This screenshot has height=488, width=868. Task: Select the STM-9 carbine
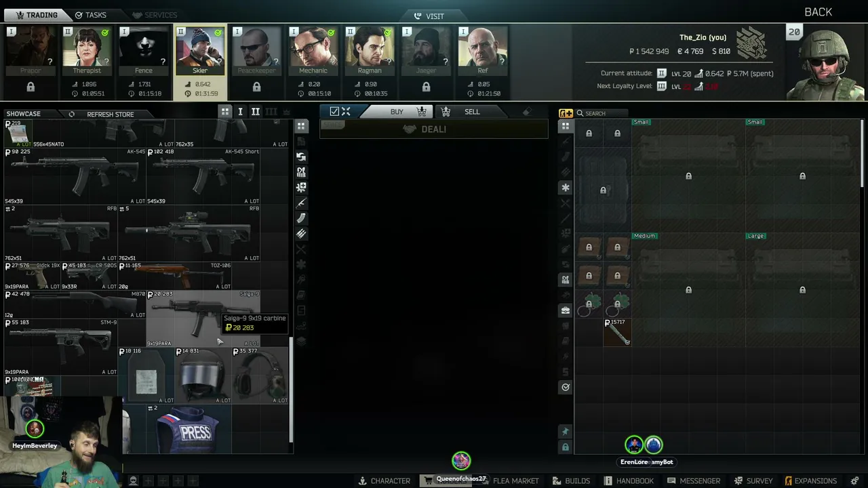(x=61, y=347)
